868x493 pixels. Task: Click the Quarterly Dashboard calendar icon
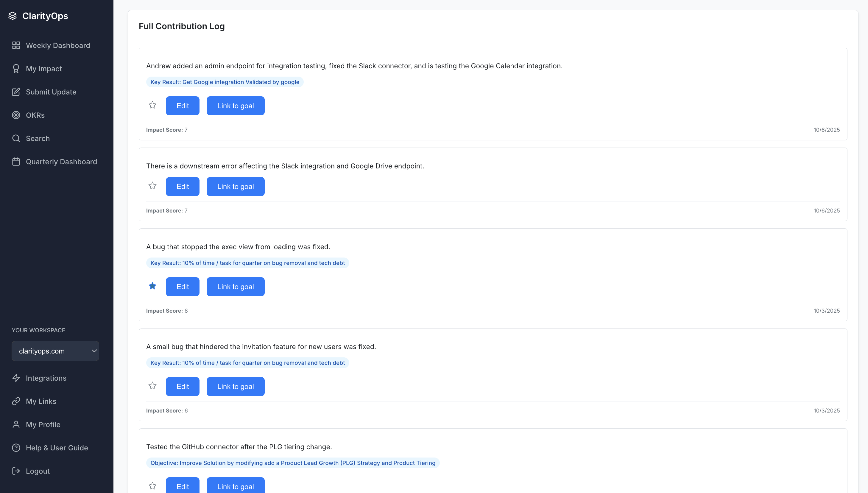[x=16, y=162]
